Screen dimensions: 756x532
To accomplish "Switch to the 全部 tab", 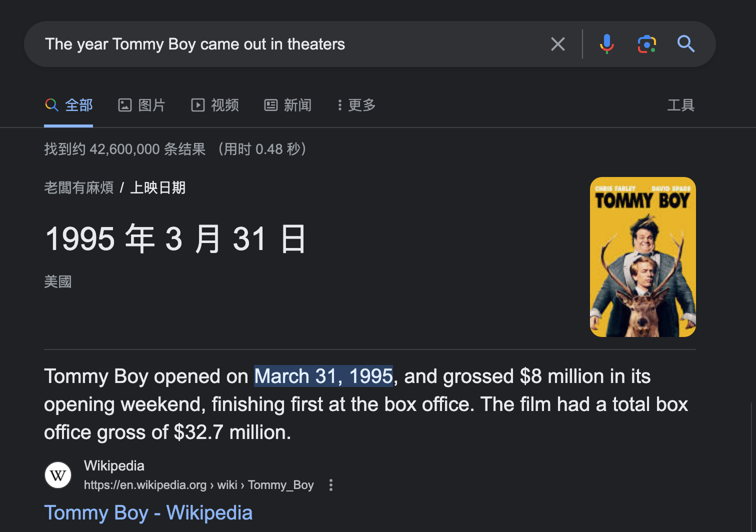I will coord(69,105).
